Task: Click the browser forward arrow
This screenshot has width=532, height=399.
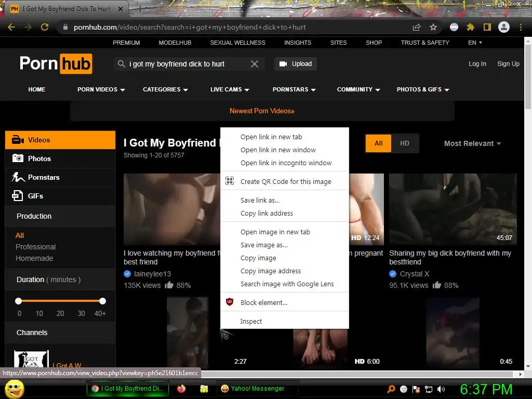Action: 28,27
